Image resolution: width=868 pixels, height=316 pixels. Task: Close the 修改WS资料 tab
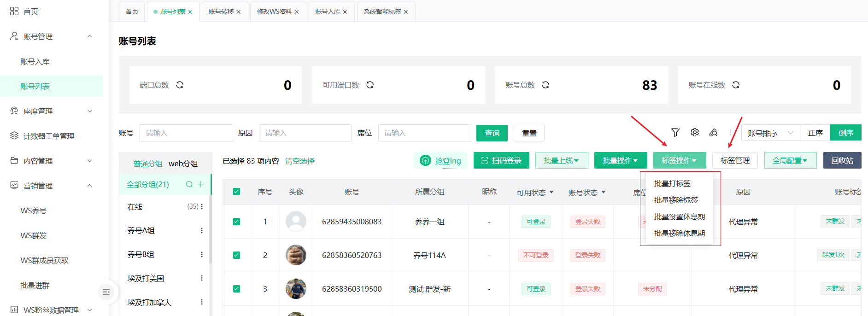pos(297,12)
